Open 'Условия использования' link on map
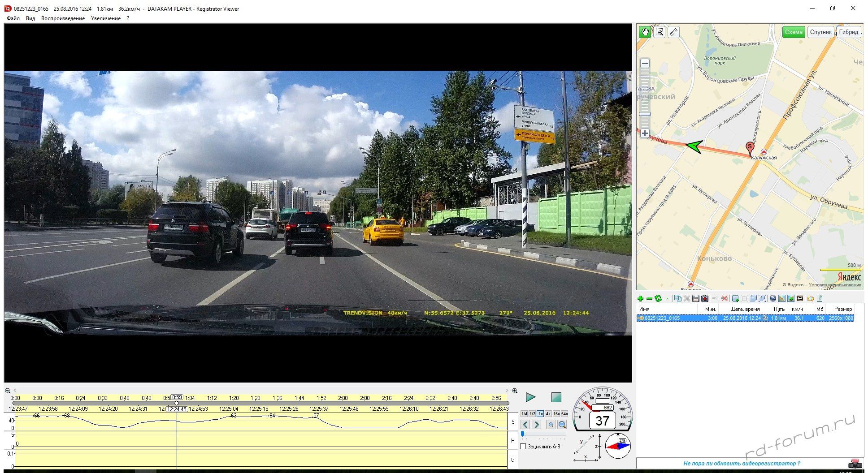The width and height of the screenshot is (868, 473). pyautogui.click(x=835, y=285)
